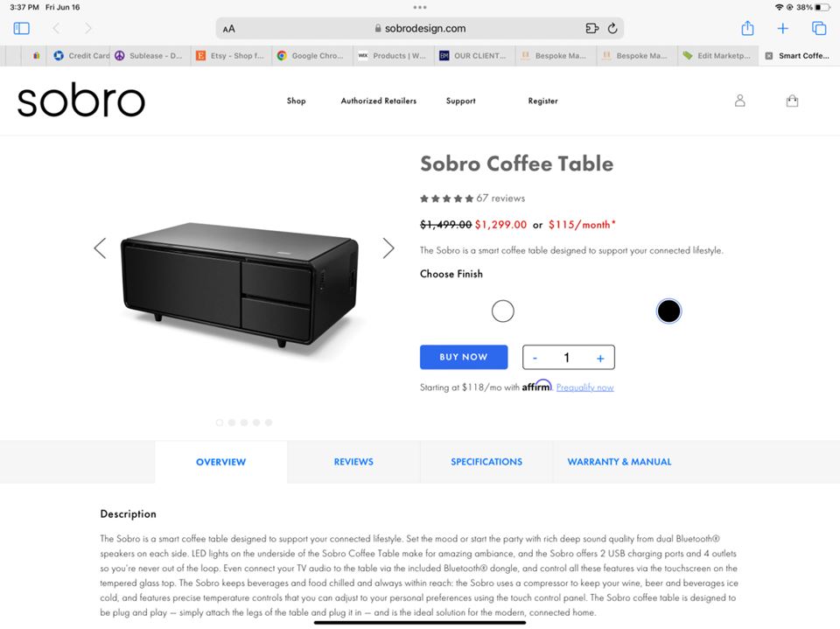Image resolution: width=840 pixels, height=629 pixels.
Task: Open the Reviews tab
Action: point(353,462)
